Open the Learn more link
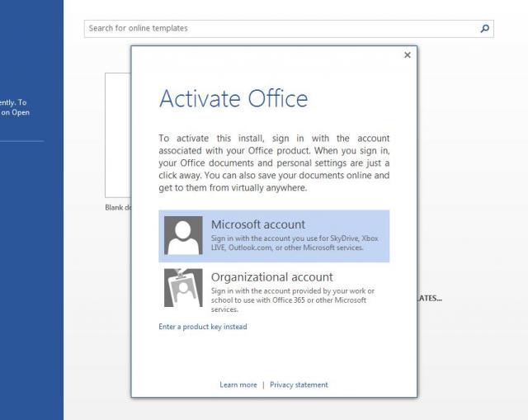 tap(238, 385)
